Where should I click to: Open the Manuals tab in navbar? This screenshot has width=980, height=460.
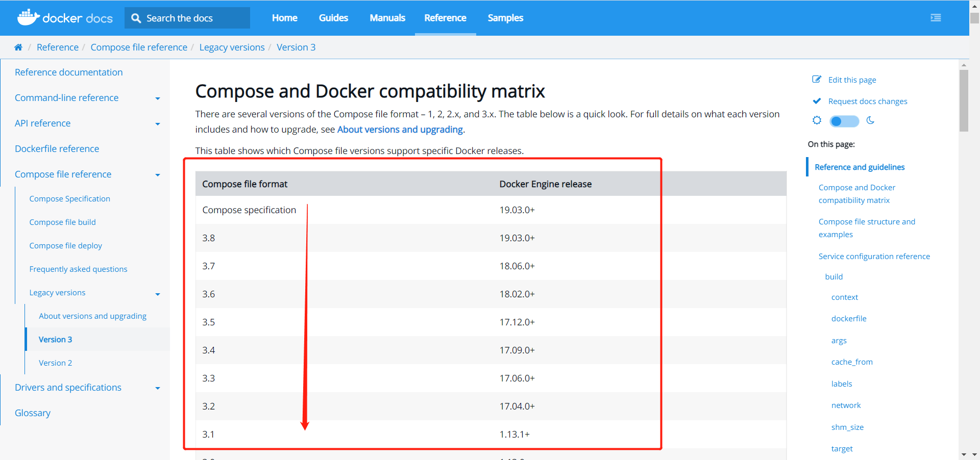[387, 18]
